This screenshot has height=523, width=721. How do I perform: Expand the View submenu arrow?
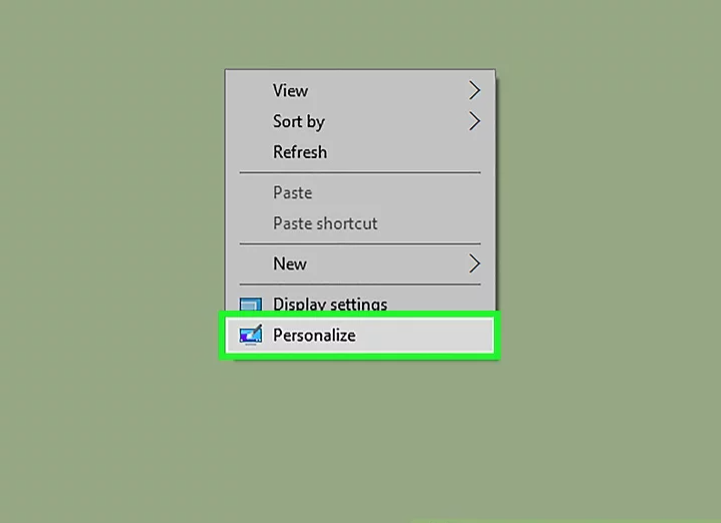click(x=474, y=90)
